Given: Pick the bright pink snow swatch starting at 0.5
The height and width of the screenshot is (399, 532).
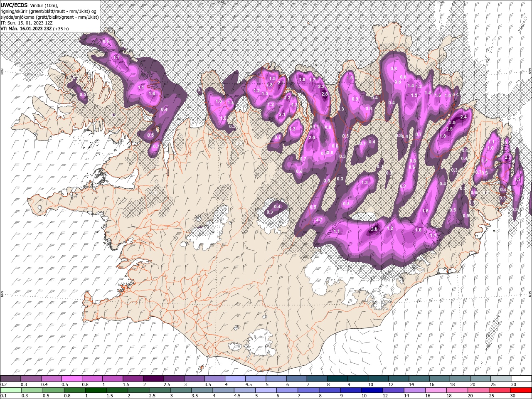Looking at the screenshot, I should (x=72, y=379).
